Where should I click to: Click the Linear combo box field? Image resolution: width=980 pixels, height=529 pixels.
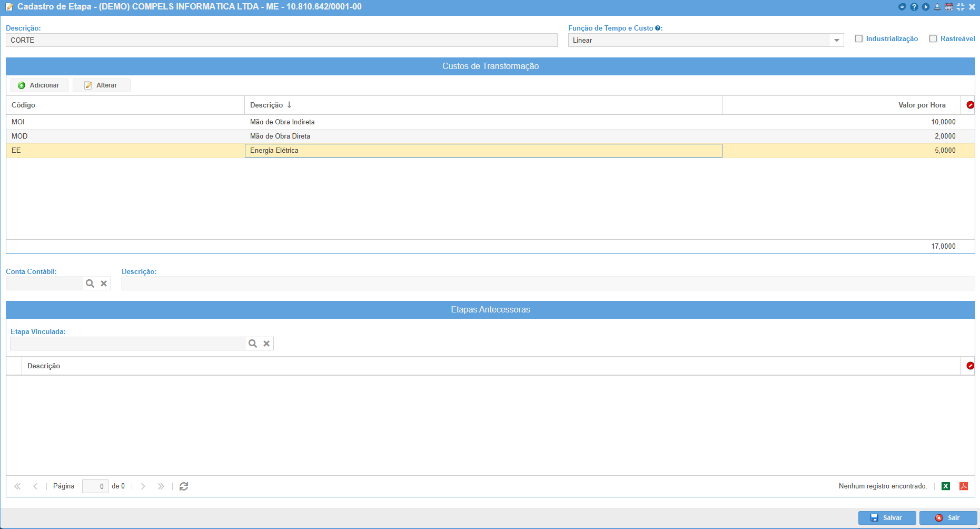(700, 40)
